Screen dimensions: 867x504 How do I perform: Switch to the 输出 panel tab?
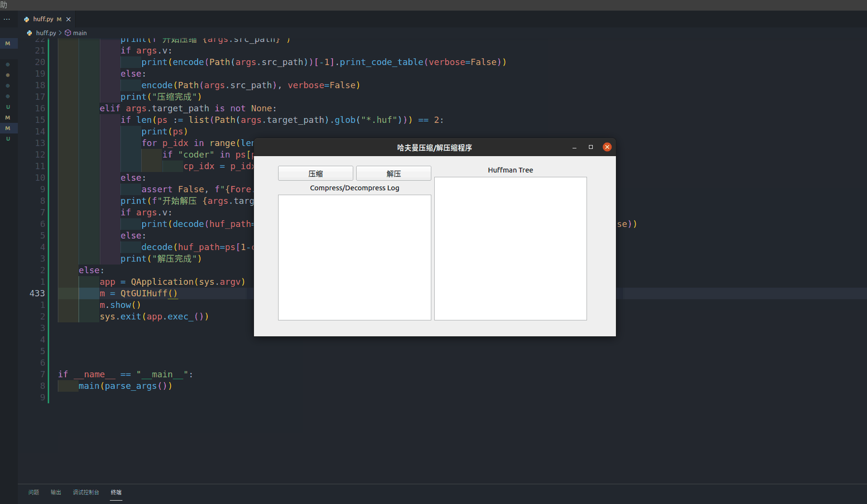point(56,492)
